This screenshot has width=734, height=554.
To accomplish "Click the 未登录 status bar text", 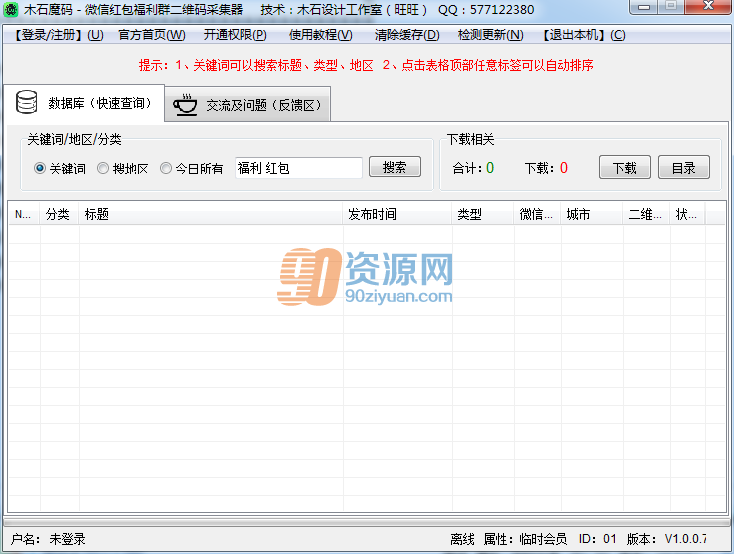I will 67,539.
